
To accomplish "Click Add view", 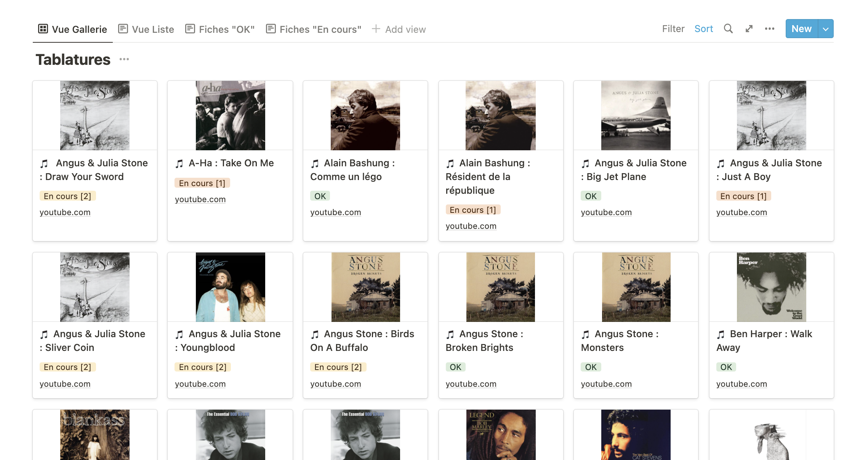I will coord(399,29).
